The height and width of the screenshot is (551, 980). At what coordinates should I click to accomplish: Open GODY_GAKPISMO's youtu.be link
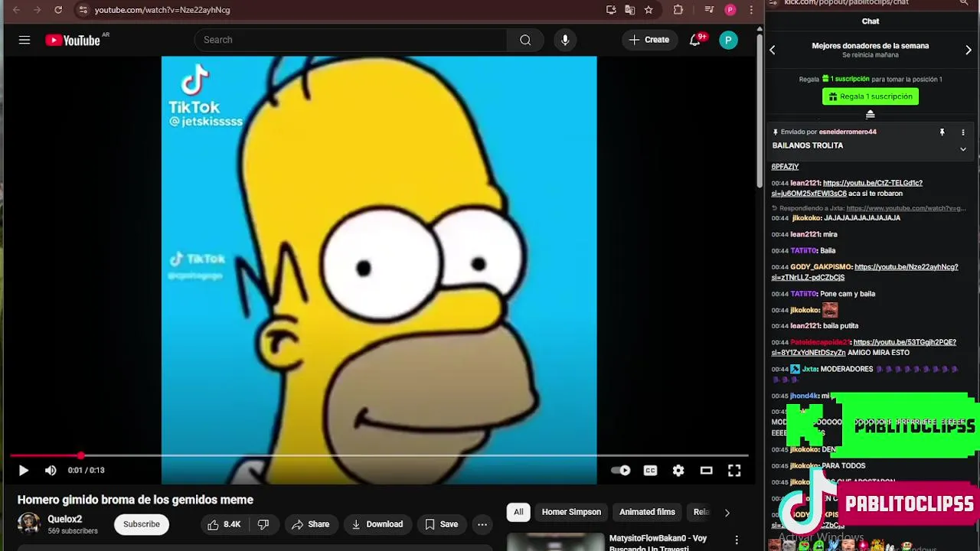pyautogui.click(x=865, y=272)
